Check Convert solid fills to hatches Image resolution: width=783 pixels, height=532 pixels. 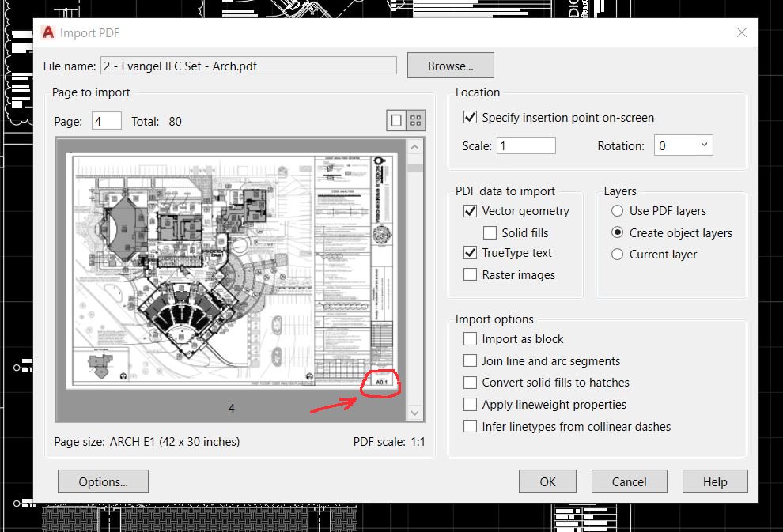[x=470, y=383]
